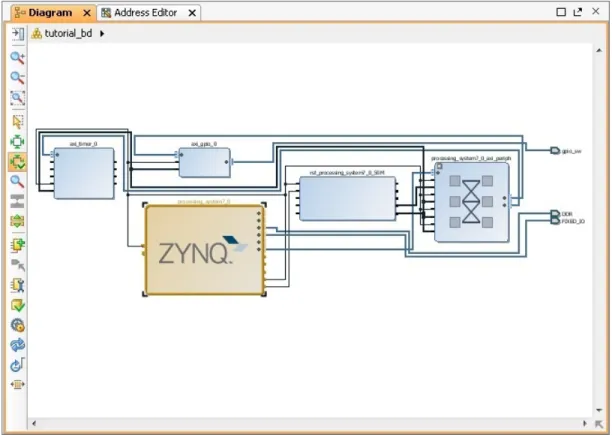
Task: Click the Search magnifier icon in sidebar
Action: pyautogui.click(x=18, y=181)
